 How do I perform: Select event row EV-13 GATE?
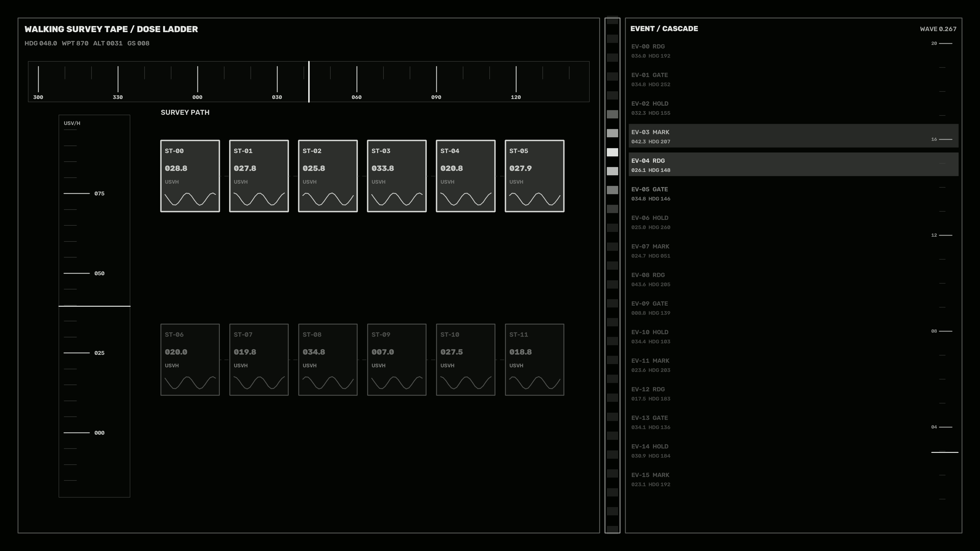(793, 421)
